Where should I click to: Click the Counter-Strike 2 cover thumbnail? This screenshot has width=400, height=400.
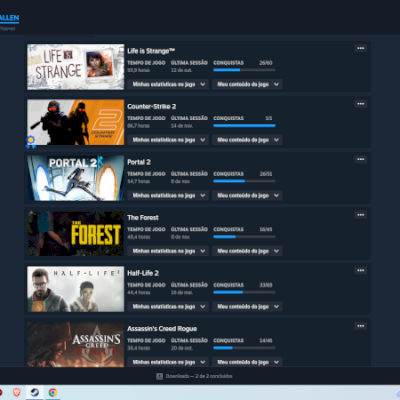76,122
